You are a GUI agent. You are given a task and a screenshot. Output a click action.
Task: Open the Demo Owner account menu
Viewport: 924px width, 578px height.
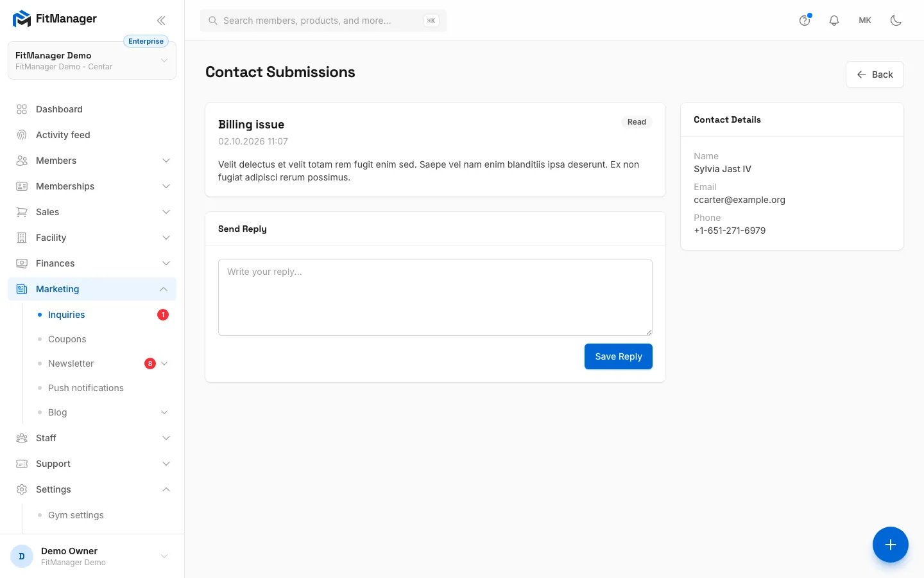pos(92,556)
